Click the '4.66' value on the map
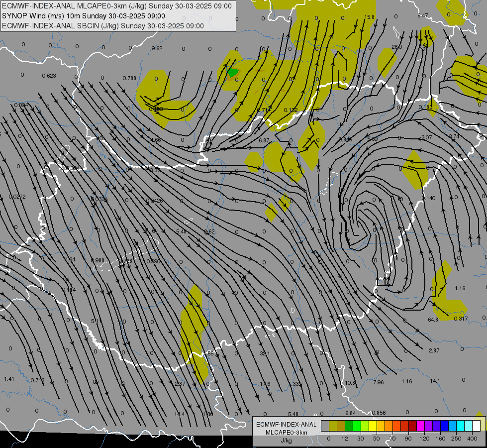This screenshot has height=448, width=487. pyautogui.click(x=156, y=140)
